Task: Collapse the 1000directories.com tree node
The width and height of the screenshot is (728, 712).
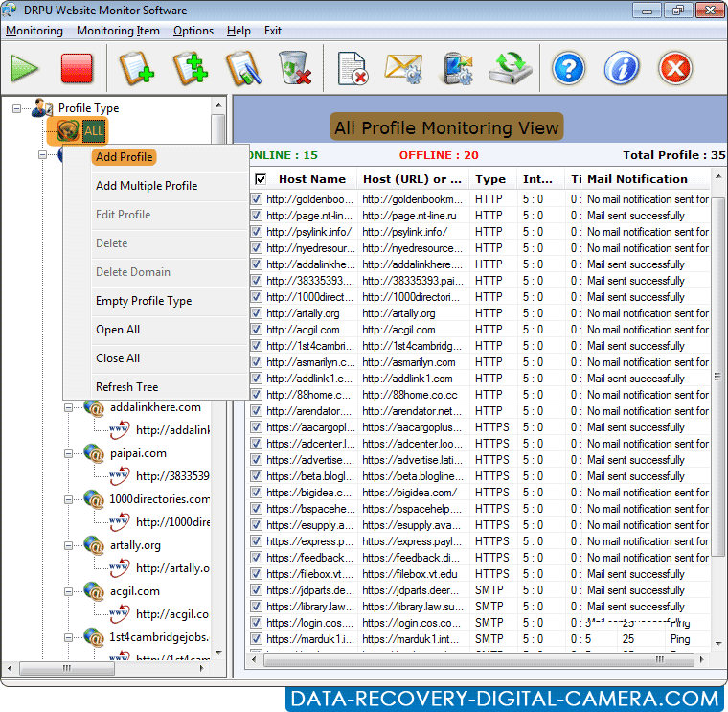Action: [68, 500]
